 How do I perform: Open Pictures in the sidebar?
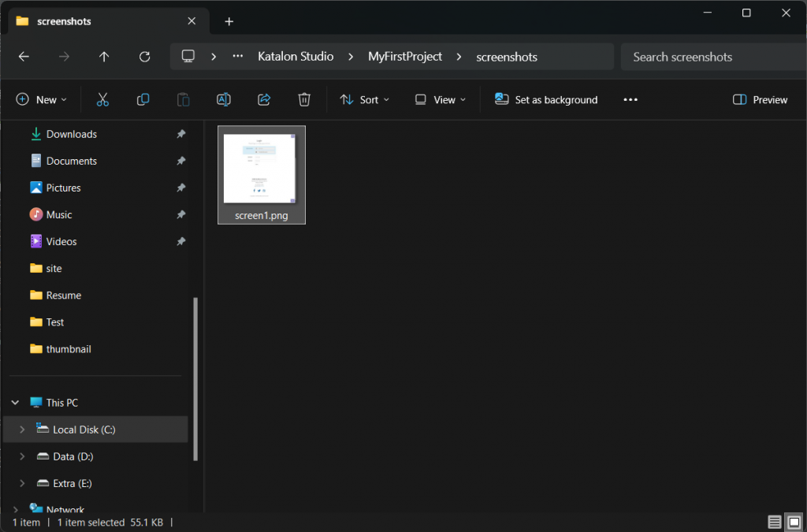pos(63,188)
